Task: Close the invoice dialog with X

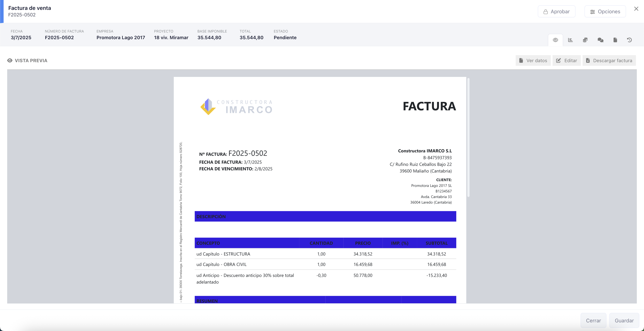Action: (x=636, y=9)
